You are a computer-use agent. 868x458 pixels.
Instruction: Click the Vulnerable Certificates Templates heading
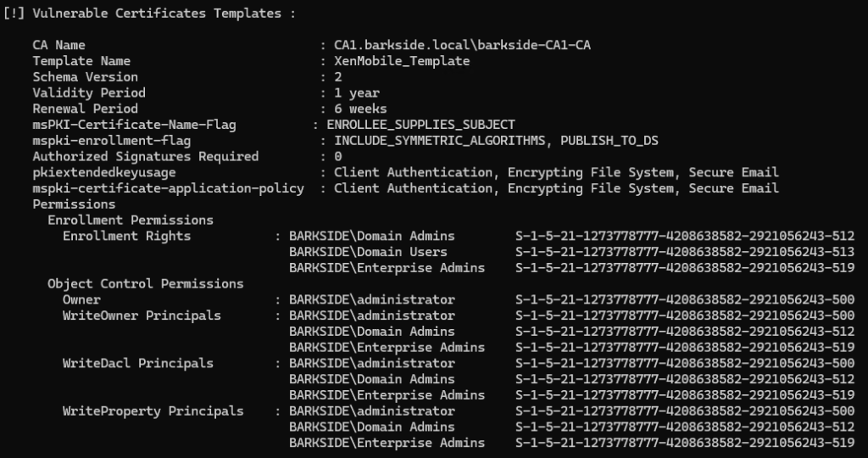[x=150, y=14]
